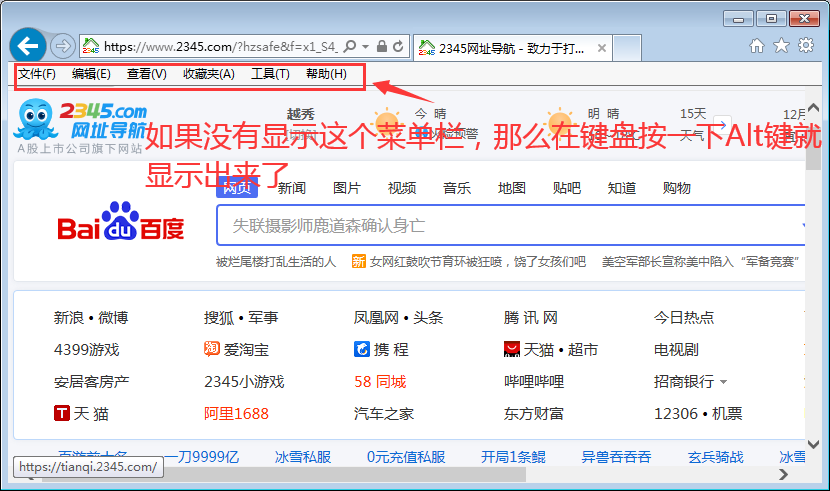This screenshot has height=491, width=830.
Task: Open the 冰雪私服 ad link
Action: (x=303, y=457)
